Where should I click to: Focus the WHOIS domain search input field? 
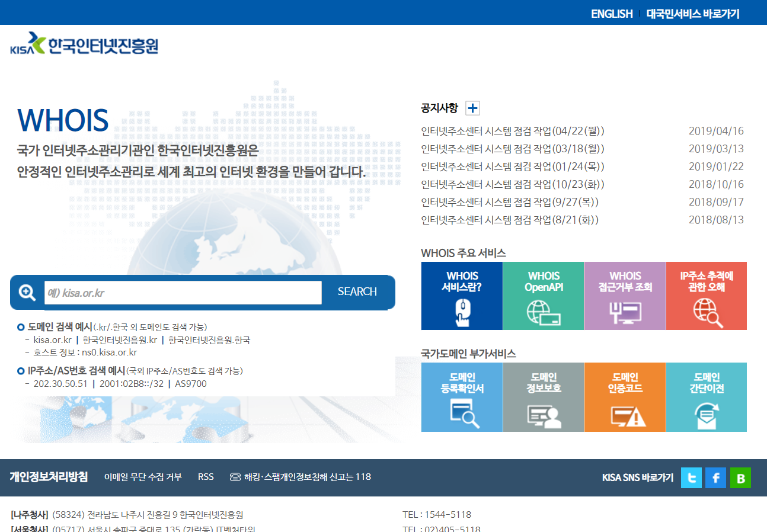pos(183,293)
